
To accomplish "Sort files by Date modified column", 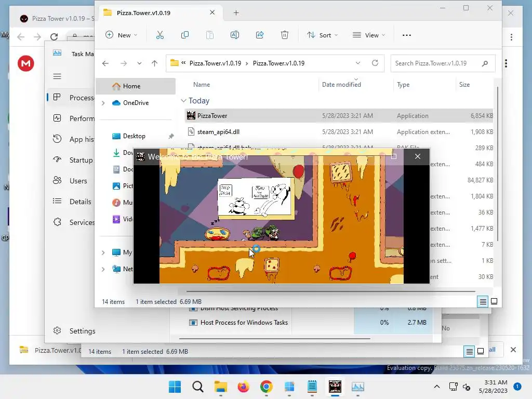I will coord(341,85).
